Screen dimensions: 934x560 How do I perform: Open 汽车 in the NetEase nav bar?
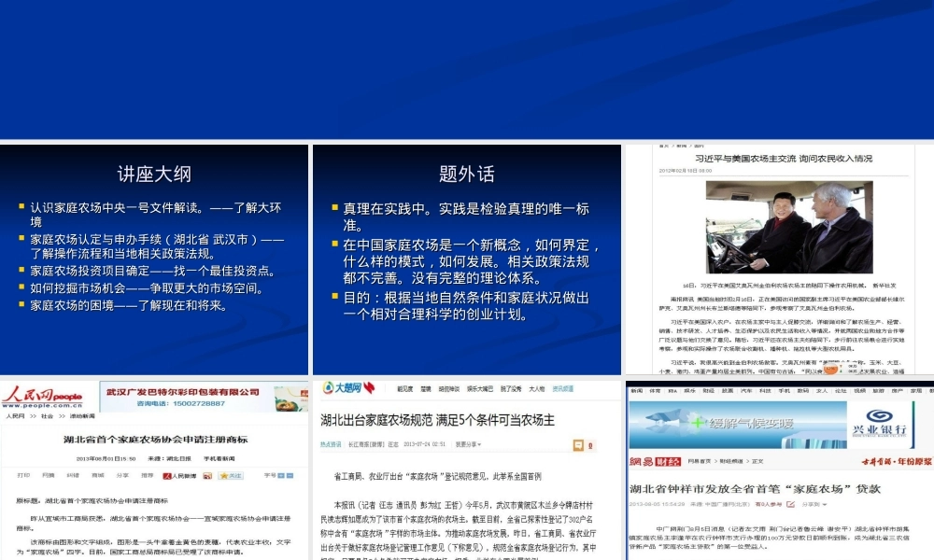pos(745,391)
